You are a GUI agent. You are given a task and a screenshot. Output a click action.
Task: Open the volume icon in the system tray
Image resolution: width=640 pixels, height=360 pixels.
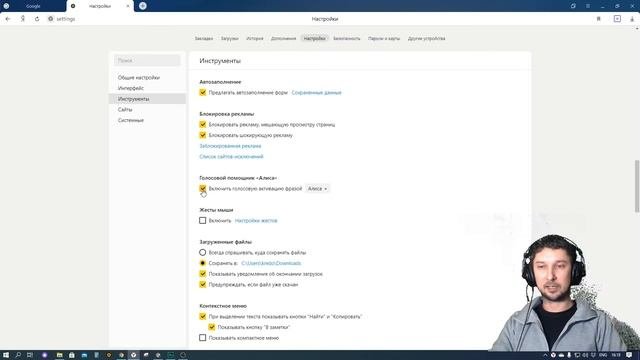click(x=586, y=355)
